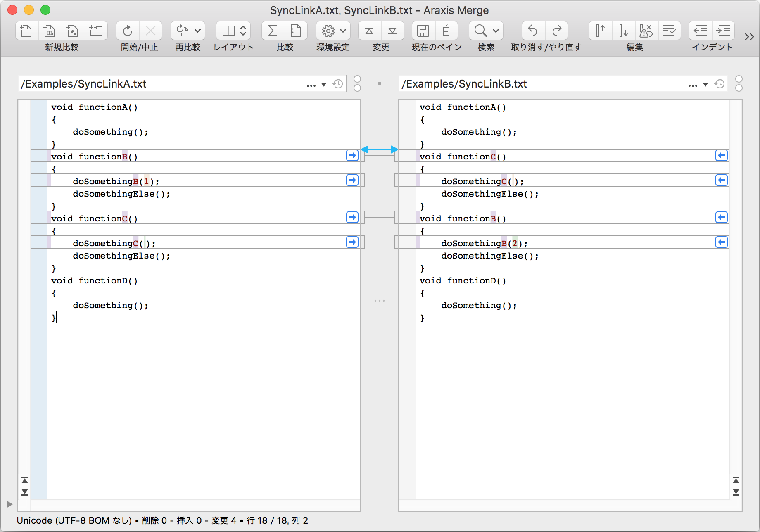Copy doSomethingB(2) line to left pane
760x532 pixels.
click(x=721, y=242)
